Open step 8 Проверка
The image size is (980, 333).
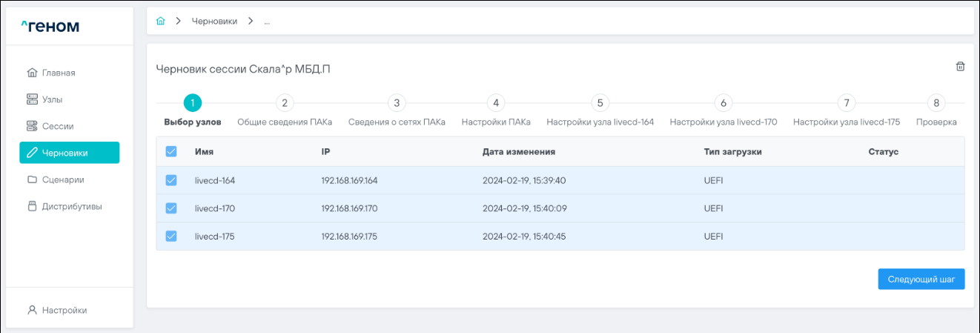click(936, 103)
